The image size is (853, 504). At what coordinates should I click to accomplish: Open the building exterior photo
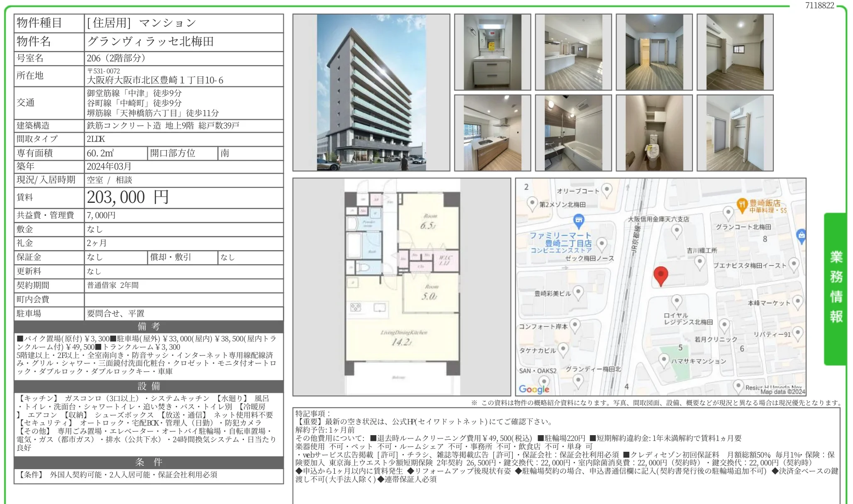click(371, 93)
